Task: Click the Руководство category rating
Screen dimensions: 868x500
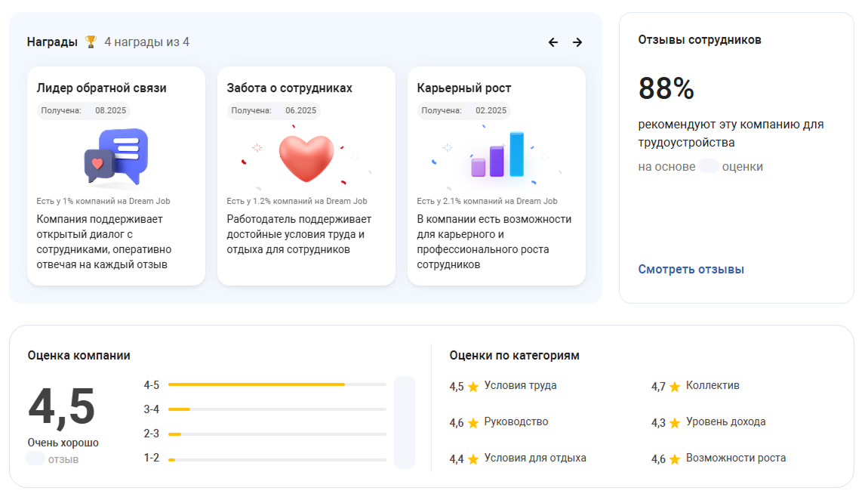Action: pyautogui.click(x=516, y=422)
